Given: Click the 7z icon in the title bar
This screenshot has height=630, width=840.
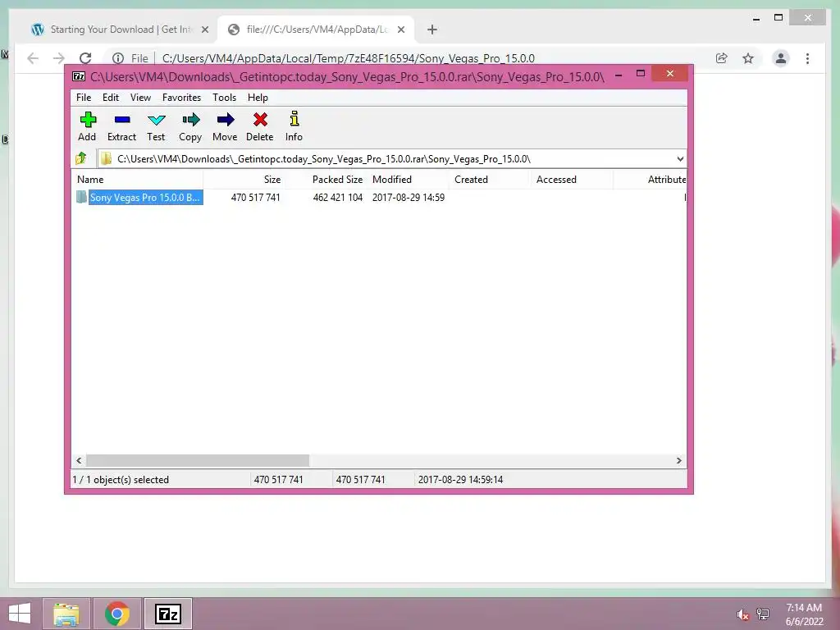Looking at the screenshot, I should point(79,76).
